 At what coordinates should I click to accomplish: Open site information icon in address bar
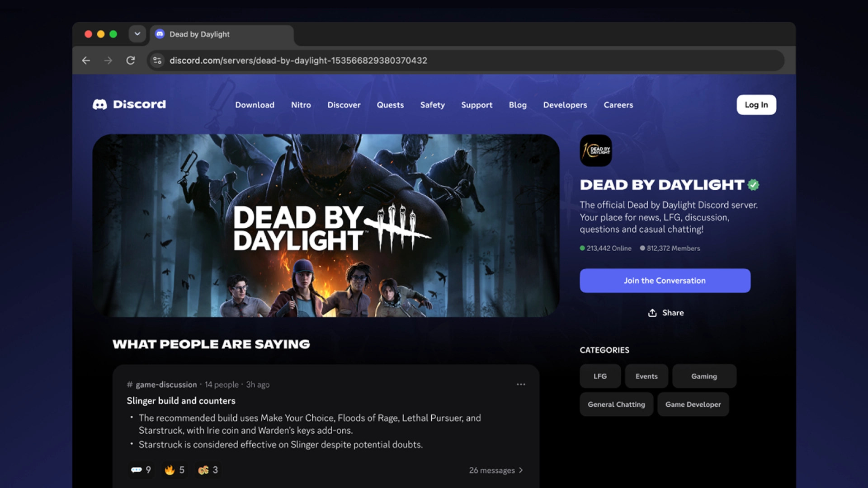[x=157, y=61]
